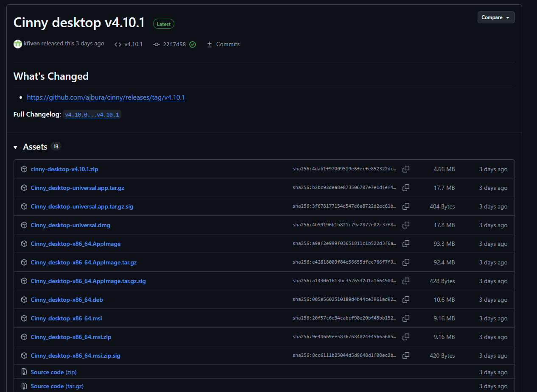Copy SHA256 for Cinny_desktop-x86_64.AppImage.tar.gz.sig row
Image resolution: width=537 pixels, height=392 pixels.
(x=406, y=281)
